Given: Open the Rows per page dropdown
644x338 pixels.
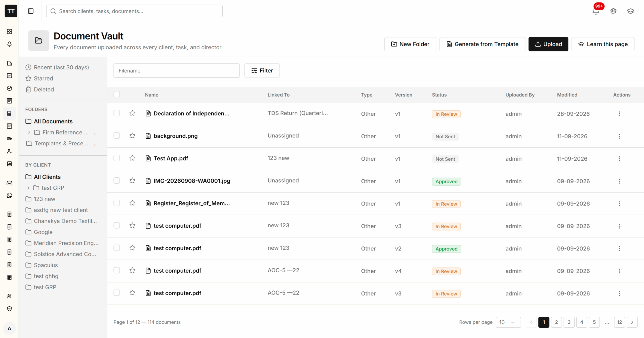Looking at the screenshot, I should 508,322.
